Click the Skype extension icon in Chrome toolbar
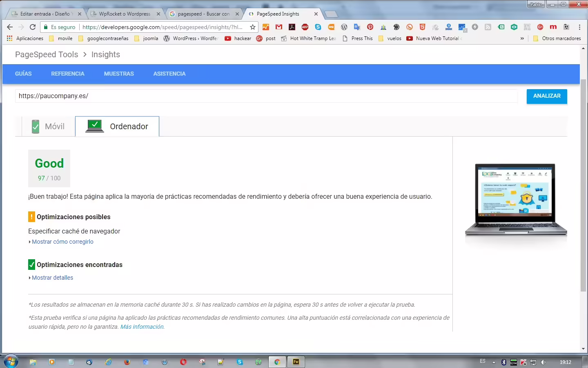This screenshot has height=368, width=588. pyautogui.click(x=318, y=27)
